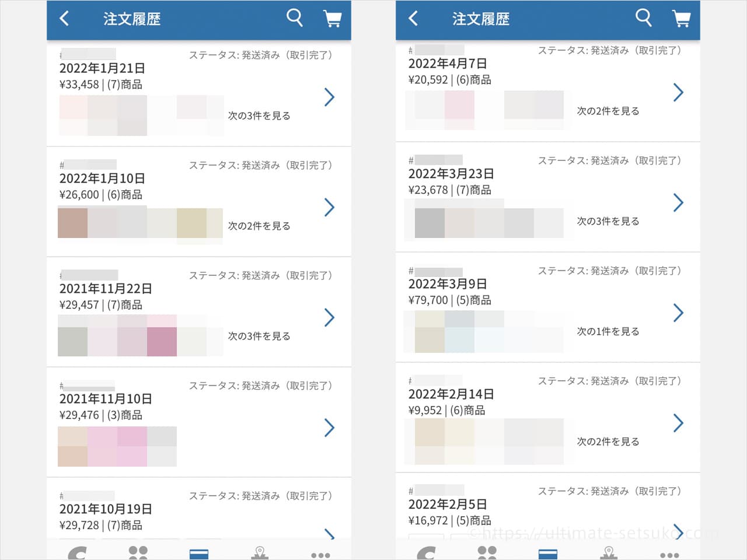The image size is (747, 560).
Task: Click the ¥23,678 | (7)商品 total
Action: [x=450, y=190]
